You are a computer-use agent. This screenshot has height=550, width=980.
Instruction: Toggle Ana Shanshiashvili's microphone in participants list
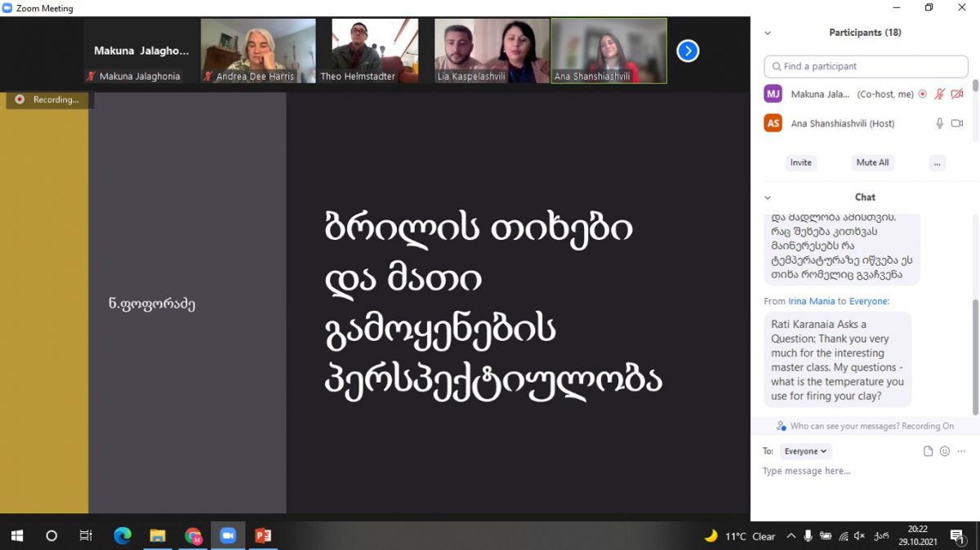tap(939, 123)
